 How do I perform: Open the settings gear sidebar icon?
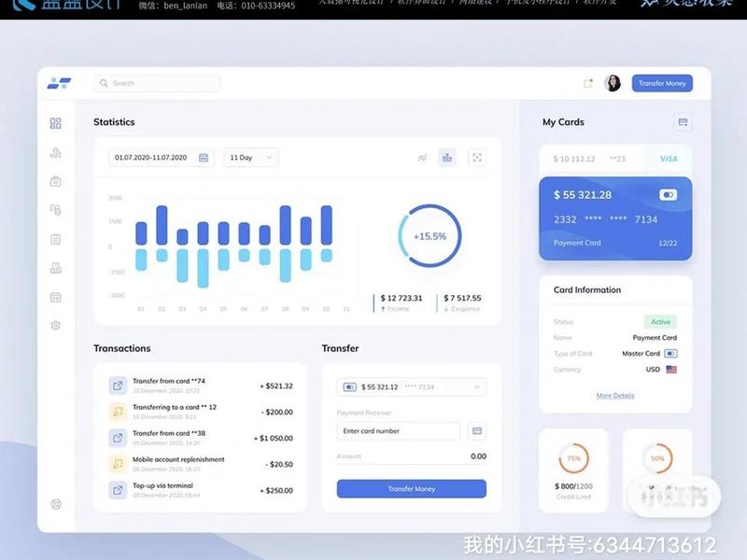(x=56, y=326)
